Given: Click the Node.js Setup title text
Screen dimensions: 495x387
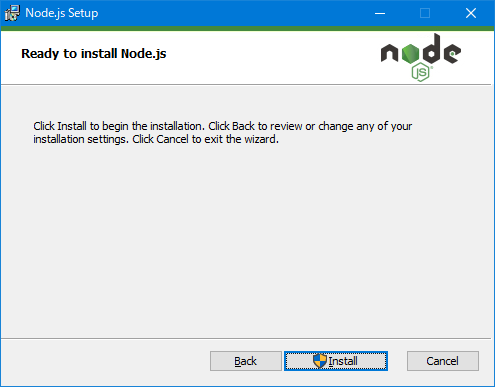Looking at the screenshot, I should [x=62, y=13].
